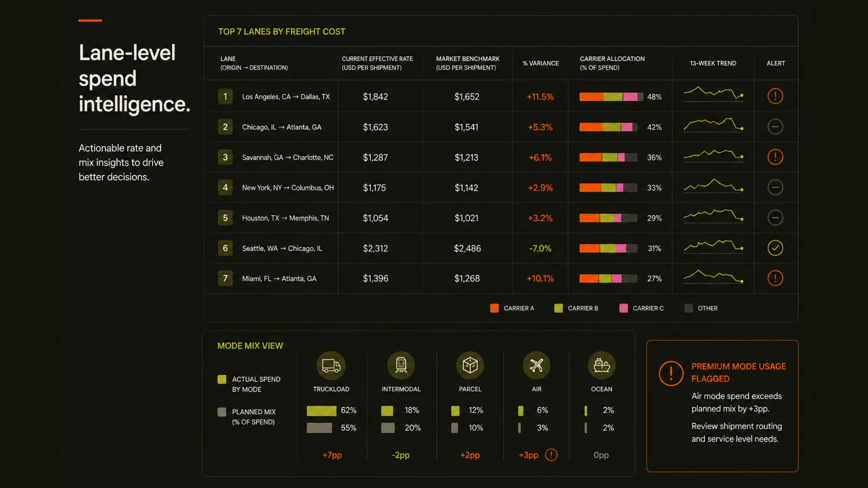Click rank badge 3 in lanes table
868x488 pixels.
point(225,157)
